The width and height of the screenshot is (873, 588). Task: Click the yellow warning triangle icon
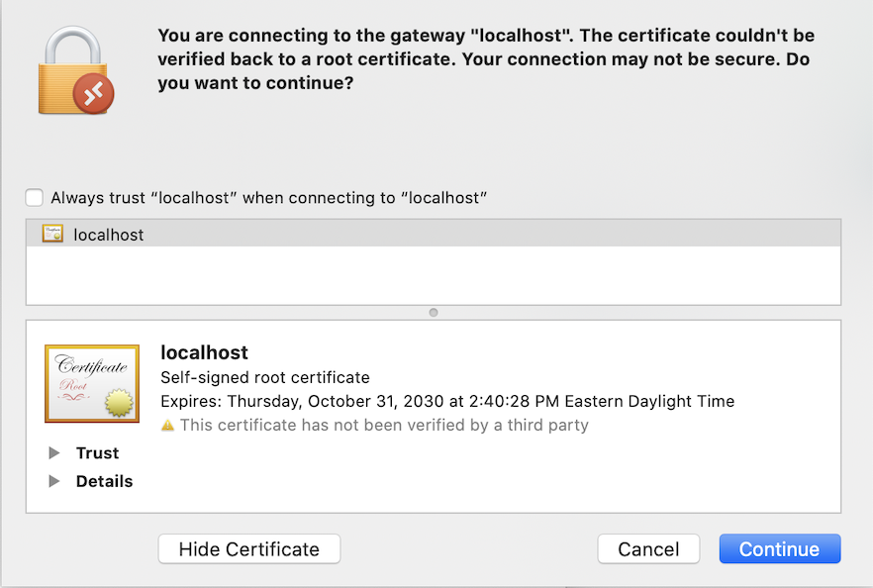point(167,426)
